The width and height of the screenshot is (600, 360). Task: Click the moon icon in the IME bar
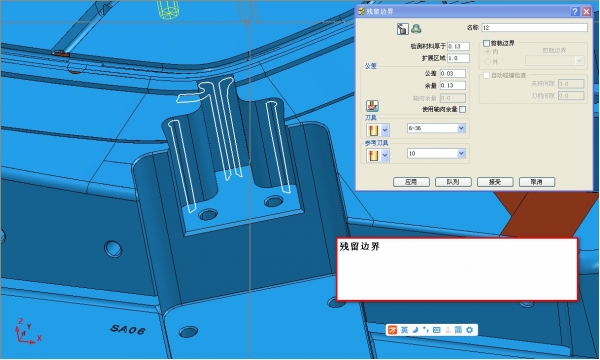(x=415, y=330)
